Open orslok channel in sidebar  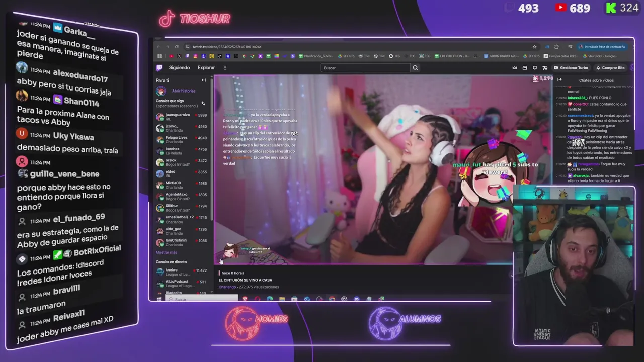pos(182,162)
